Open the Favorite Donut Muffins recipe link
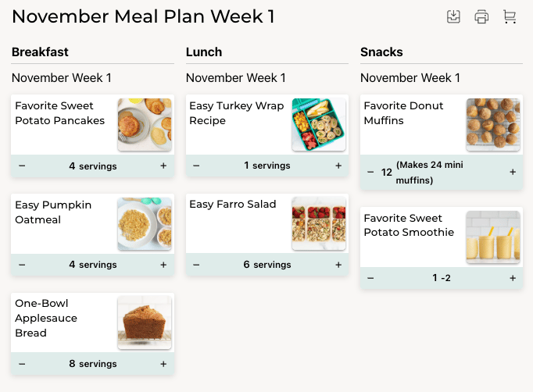Viewport: 533px width, 392px height. [403, 113]
